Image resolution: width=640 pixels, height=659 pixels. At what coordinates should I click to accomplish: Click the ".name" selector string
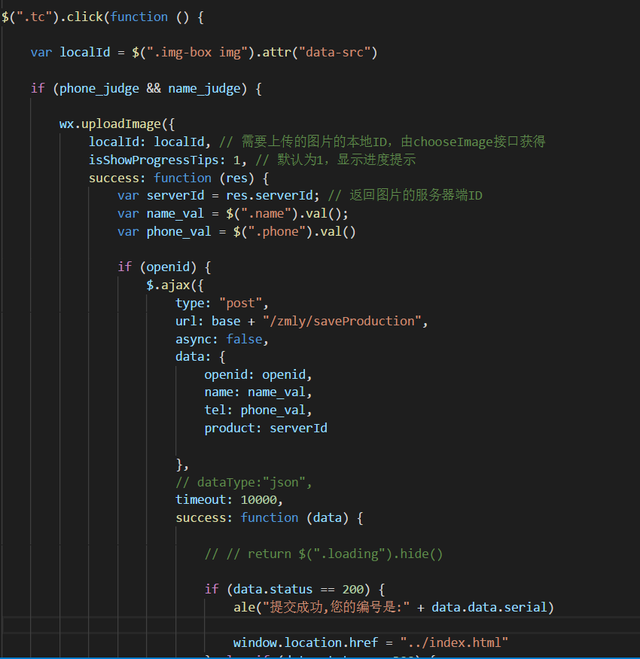(266, 214)
